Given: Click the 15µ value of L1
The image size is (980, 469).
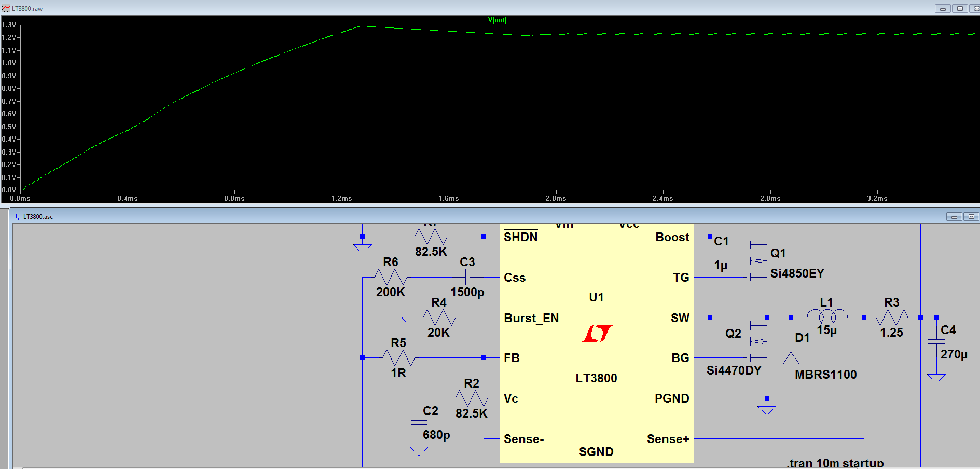Looking at the screenshot, I should 827,330.
